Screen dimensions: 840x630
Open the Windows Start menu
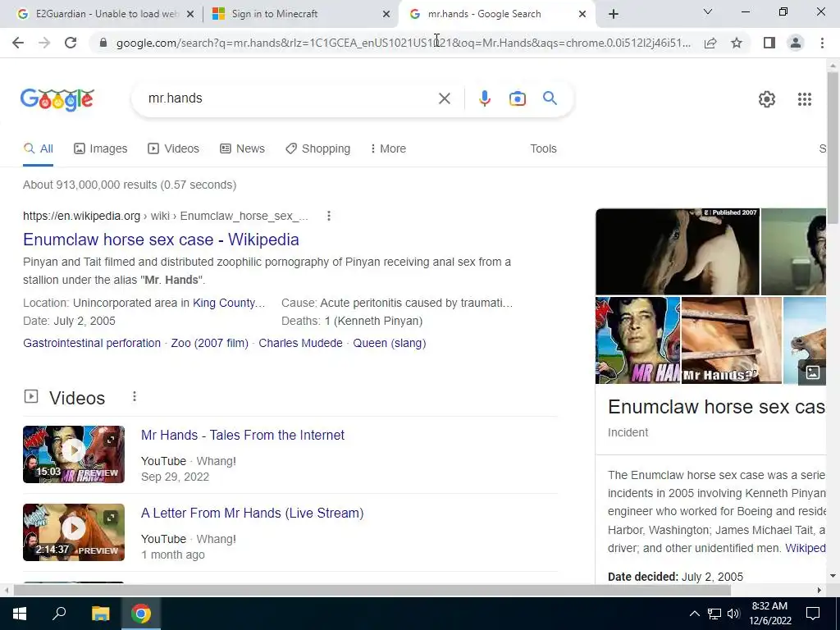(20, 614)
